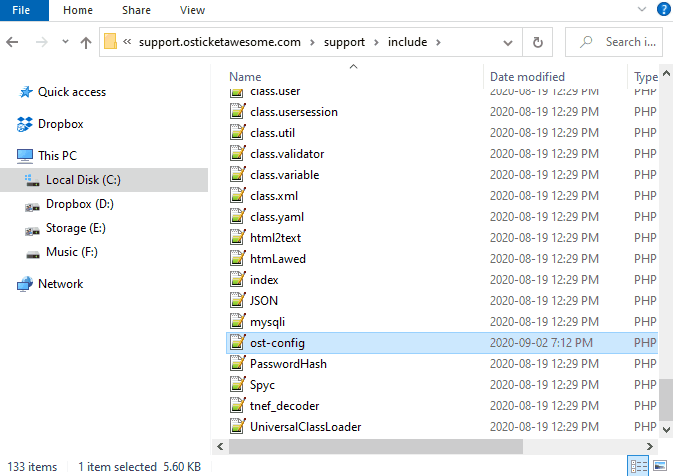Click the ost-config file name

point(277,343)
